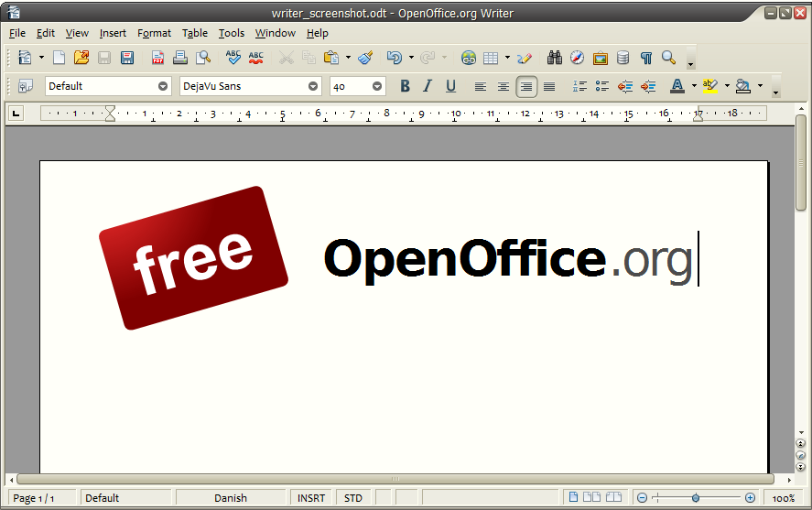The image size is (812, 510).
Task: Open the Gallery icon
Action: 601,58
